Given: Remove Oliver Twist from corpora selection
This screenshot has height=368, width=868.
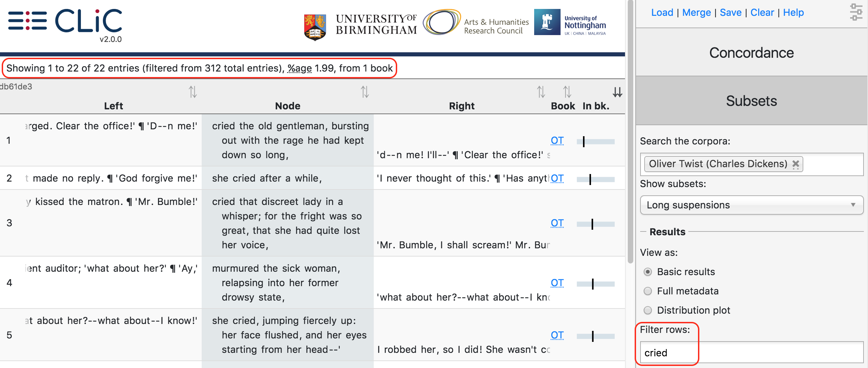Looking at the screenshot, I should [796, 164].
